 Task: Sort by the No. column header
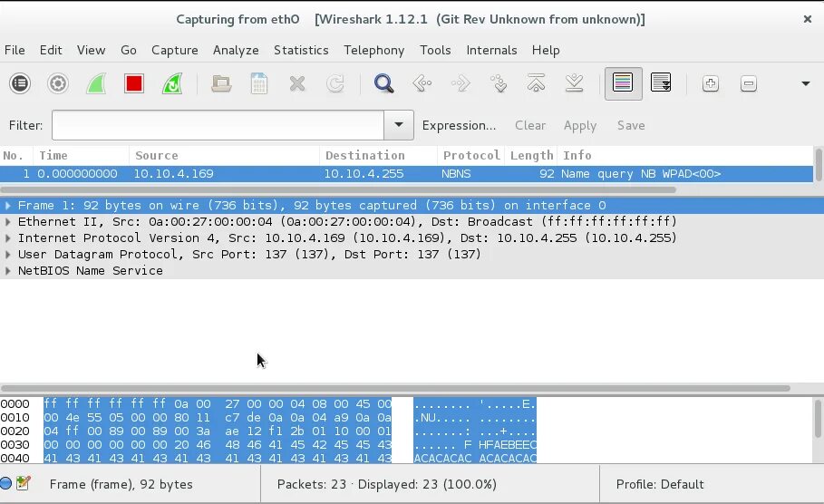click(17, 156)
